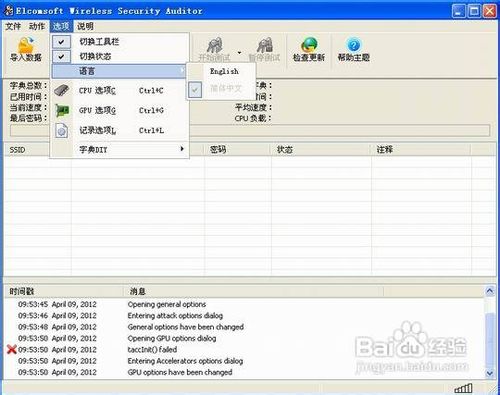Select the 'taccInit() failed' log entry

pos(152,349)
